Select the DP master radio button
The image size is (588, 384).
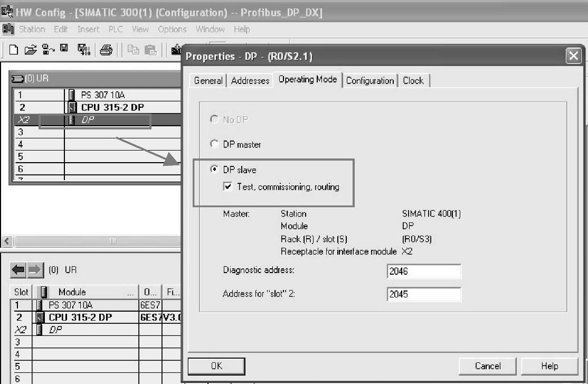coord(214,144)
